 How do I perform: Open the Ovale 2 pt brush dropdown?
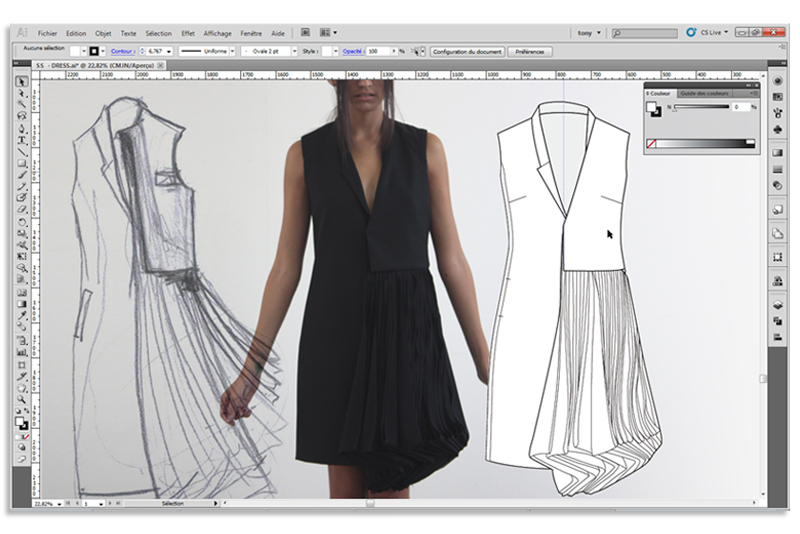294,52
